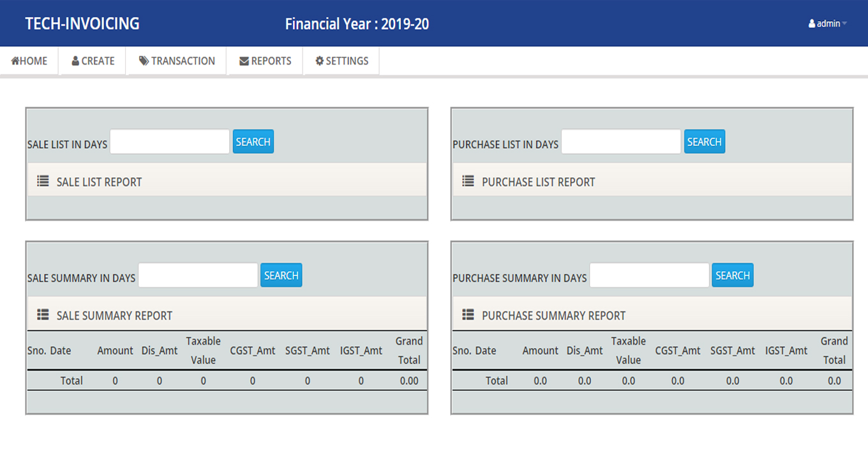Click the envelope icon beside REPORTS
This screenshot has height=457, width=868.
click(x=244, y=61)
